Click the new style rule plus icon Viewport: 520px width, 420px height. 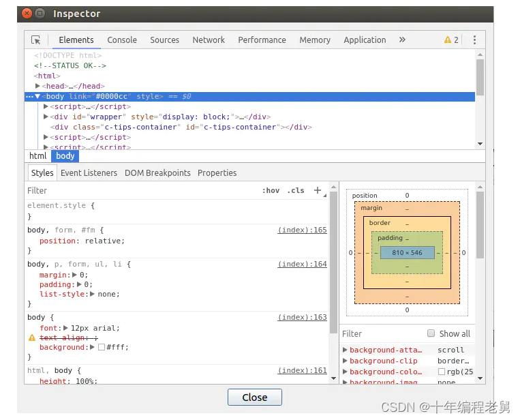pos(318,190)
